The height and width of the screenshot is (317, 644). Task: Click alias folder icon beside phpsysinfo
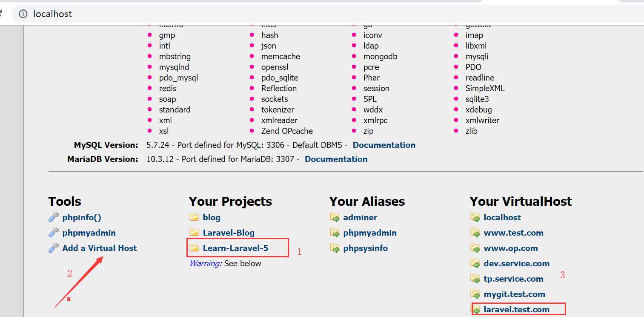tap(335, 248)
